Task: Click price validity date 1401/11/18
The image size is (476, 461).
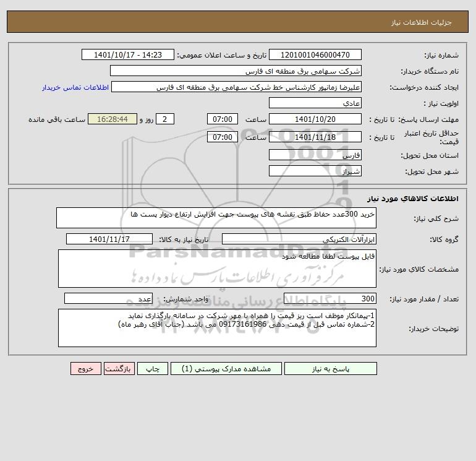Action: pos(315,137)
